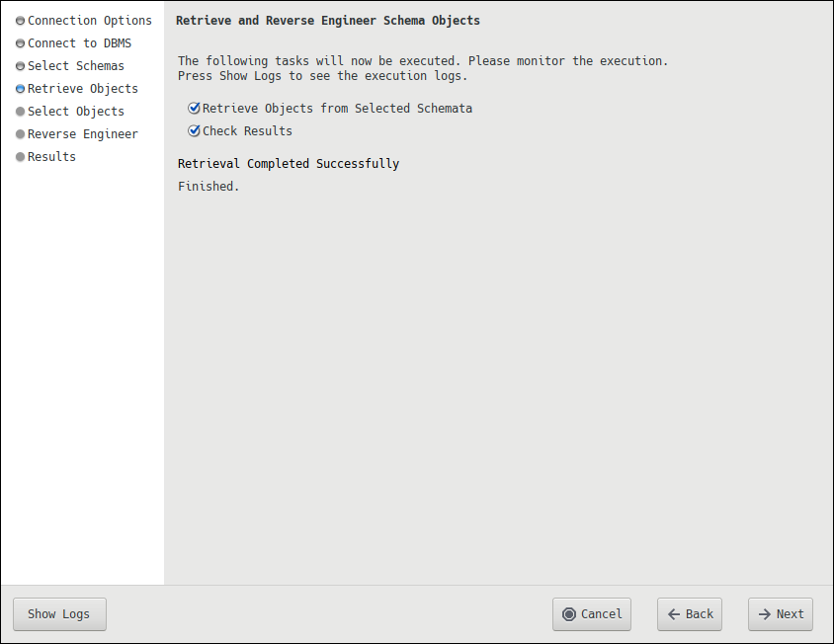Click the Retrieval Completed Successfully status text
The image size is (834, 644).
tap(289, 164)
